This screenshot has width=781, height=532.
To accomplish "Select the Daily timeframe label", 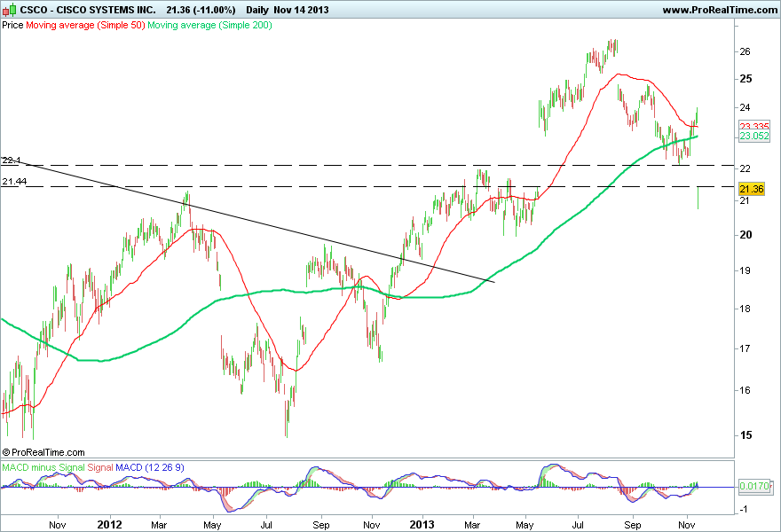I will pyautogui.click(x=257, y=10).
